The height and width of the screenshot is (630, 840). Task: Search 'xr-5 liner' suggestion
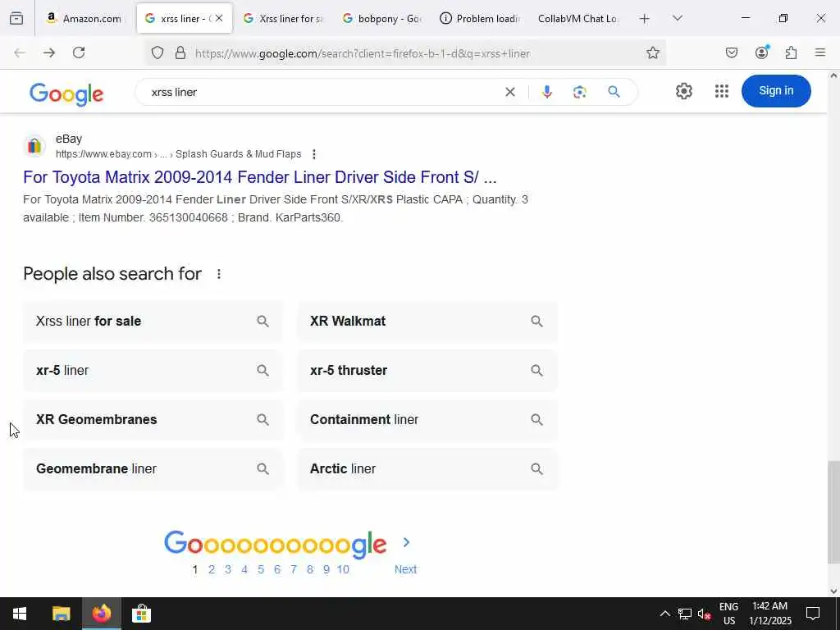click(x=153, y=371)
